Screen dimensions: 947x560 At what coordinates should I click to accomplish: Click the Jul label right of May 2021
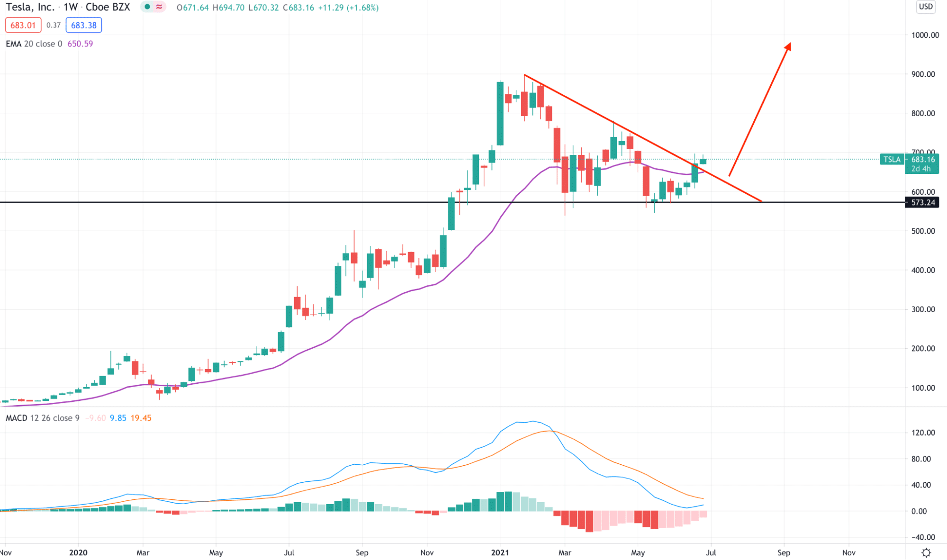point(711,552)
